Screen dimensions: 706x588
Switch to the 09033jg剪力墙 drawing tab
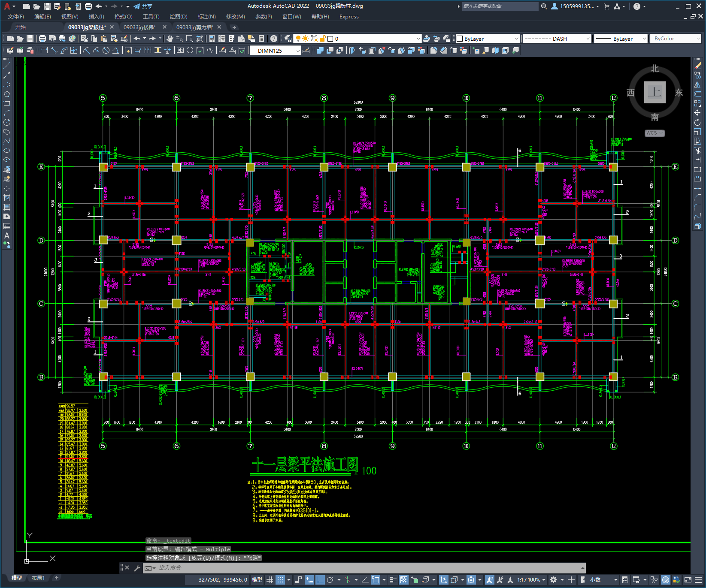(x=195, y=27)
